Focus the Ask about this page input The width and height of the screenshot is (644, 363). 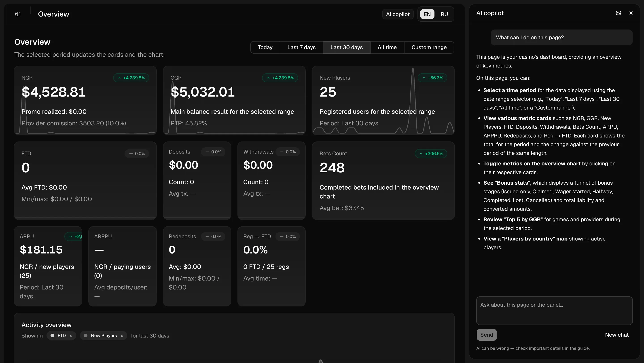tap(554, 310)
